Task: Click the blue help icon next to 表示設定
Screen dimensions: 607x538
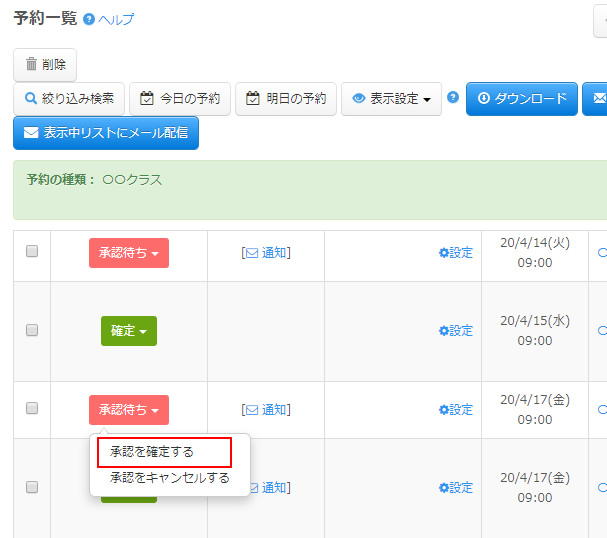Action: click(x=453, y=98)
